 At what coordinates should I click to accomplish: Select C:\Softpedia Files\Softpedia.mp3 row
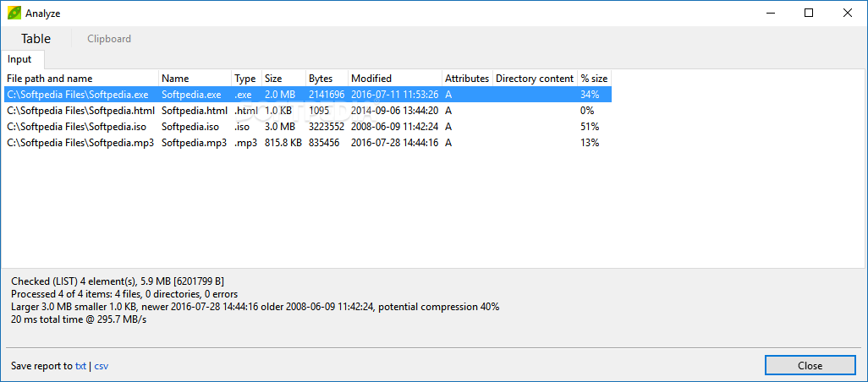click(308, 143)
